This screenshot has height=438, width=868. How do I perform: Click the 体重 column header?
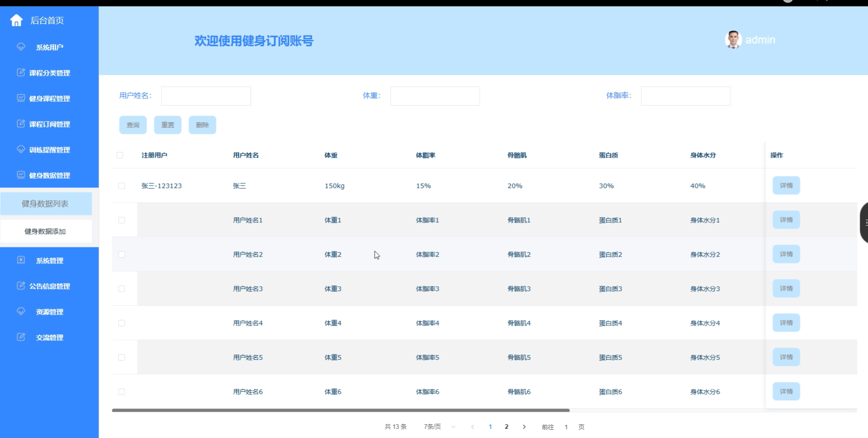tap(331, 155)
